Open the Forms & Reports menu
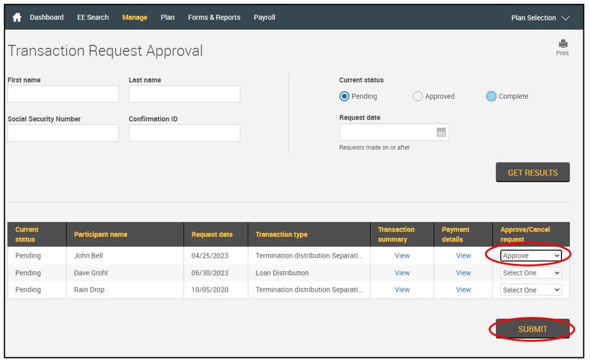The height and width of the screenshot is (364, 590). point(214,17)
